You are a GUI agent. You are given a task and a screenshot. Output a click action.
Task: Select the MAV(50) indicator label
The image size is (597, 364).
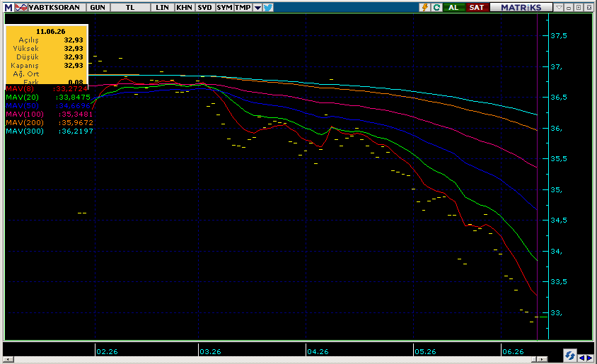tap(22, 106)
